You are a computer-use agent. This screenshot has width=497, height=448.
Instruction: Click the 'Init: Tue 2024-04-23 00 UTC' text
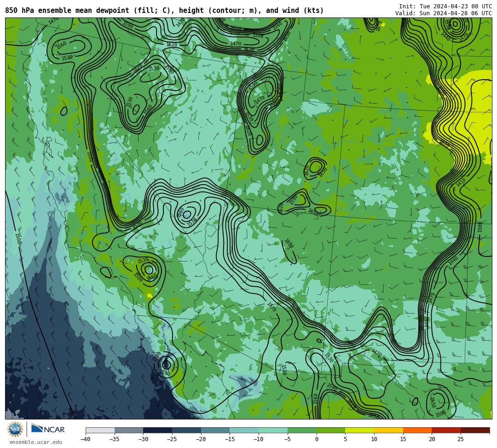click(x=445, y=6)
